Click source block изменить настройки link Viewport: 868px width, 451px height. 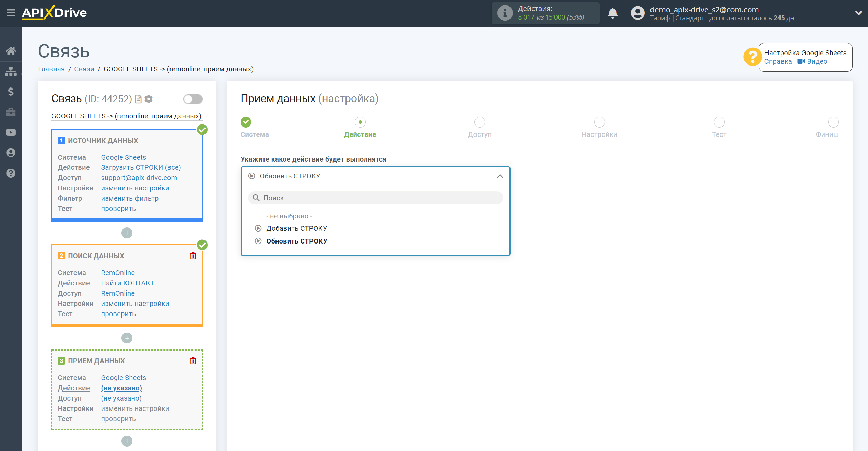tap(135, 188)
